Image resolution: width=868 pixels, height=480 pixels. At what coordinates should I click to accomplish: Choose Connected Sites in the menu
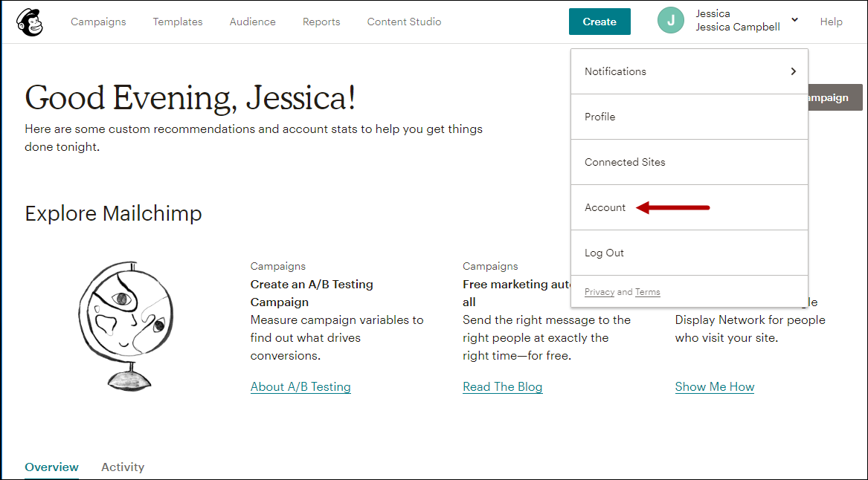pos(689,162)
